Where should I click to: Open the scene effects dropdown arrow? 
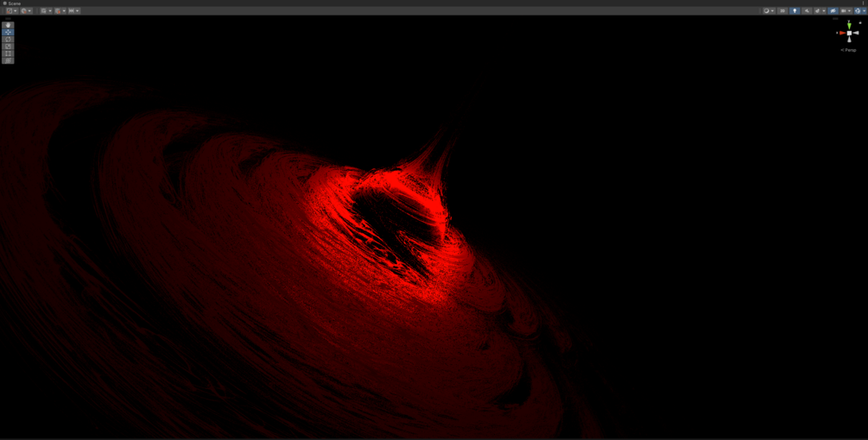click(x=824, y=10)
